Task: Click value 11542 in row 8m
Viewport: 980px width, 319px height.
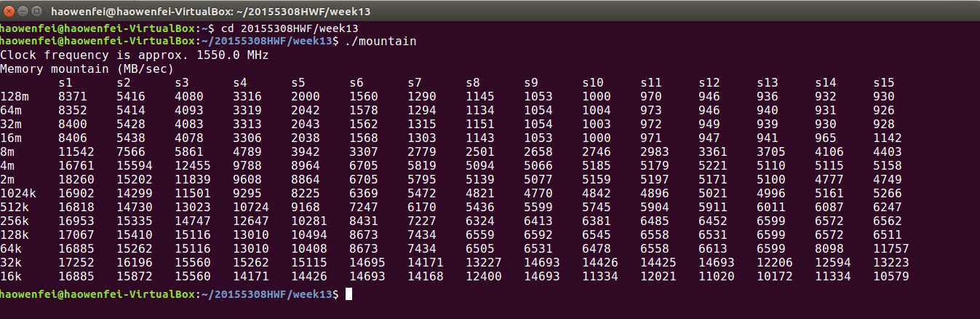Action: (x=76, y=152)
